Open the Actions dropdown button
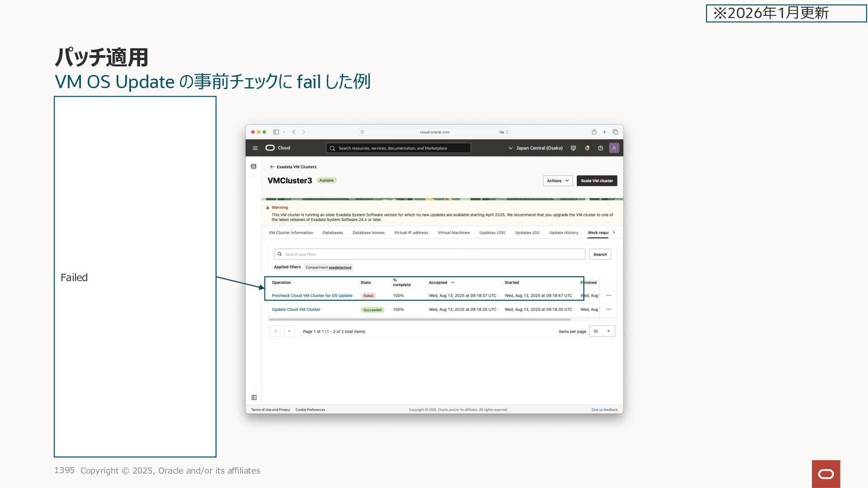The height and width of the screenshot is (488, 868). tap(557, 181)
